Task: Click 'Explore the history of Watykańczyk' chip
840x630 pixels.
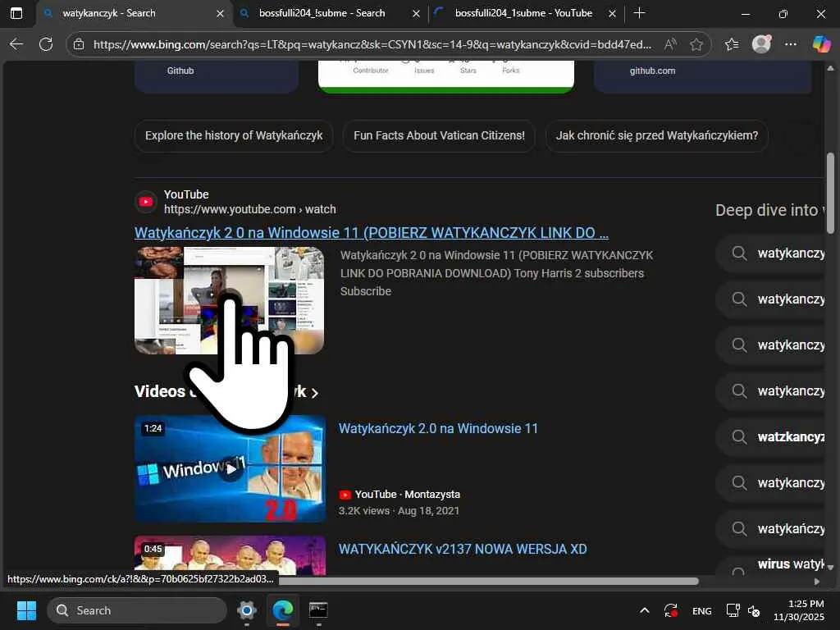Action: click(x=234, y=135)
